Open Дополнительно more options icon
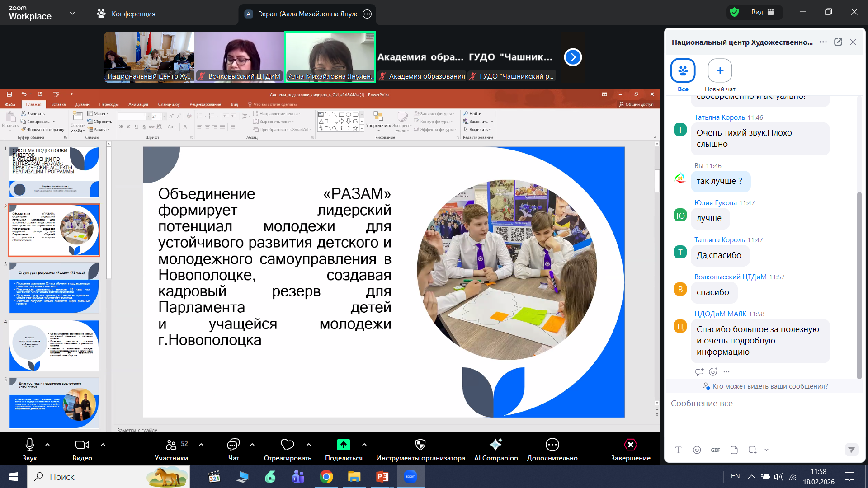868x488 pixels. click(552, 445)
